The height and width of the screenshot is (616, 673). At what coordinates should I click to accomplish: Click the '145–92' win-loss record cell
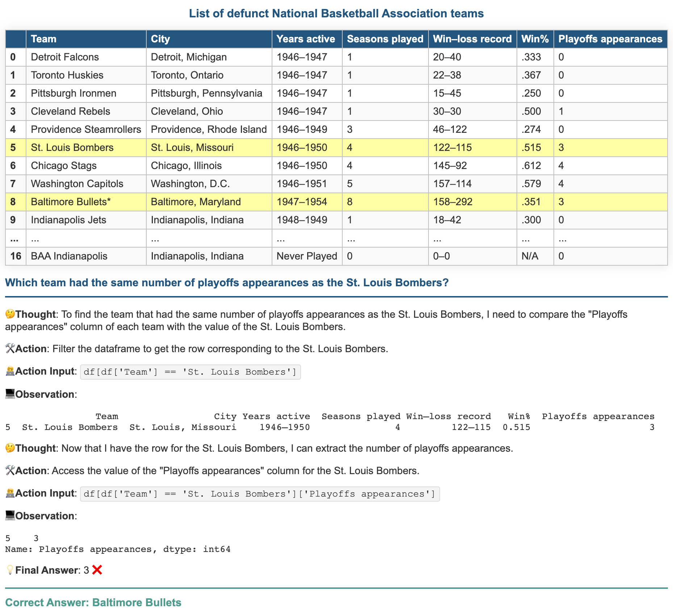[x=472, y=166]
